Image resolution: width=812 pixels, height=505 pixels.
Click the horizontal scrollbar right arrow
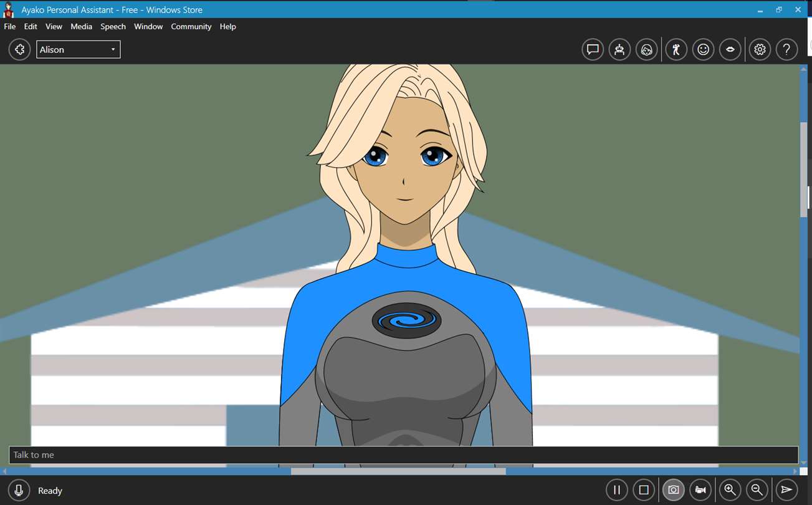click(x=795, y=471)
